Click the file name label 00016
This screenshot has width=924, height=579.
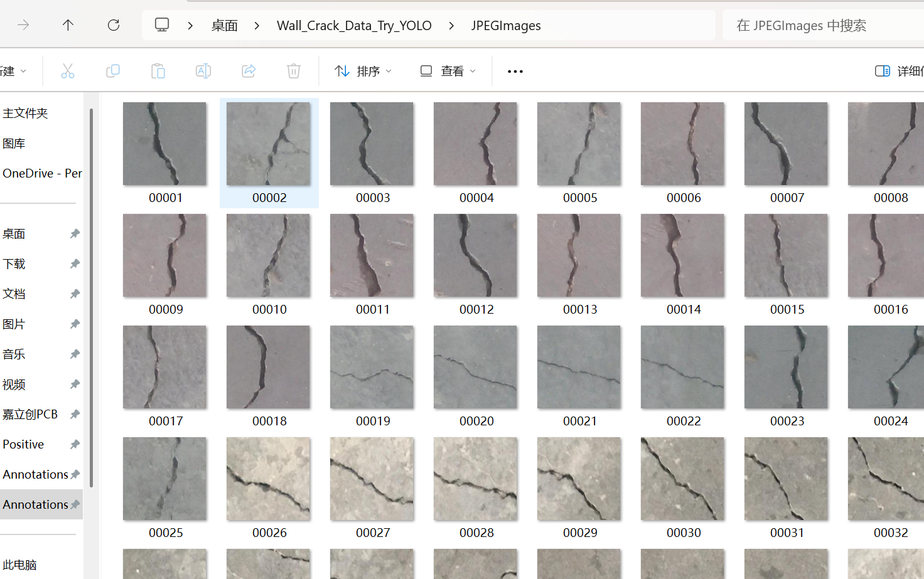pyautogui.click(x=891, y=309)
